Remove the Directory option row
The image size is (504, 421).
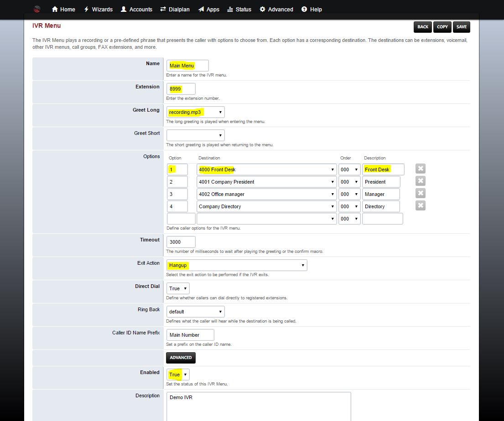point(420,205)
